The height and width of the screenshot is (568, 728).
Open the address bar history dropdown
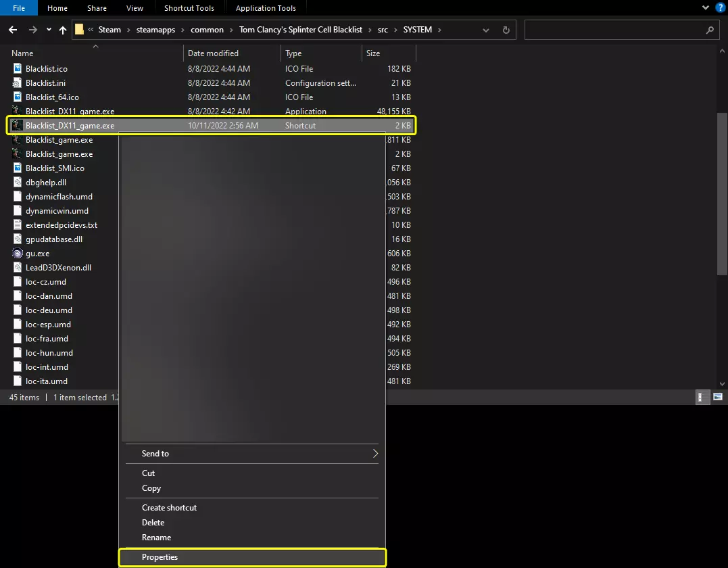pos(487,30)
